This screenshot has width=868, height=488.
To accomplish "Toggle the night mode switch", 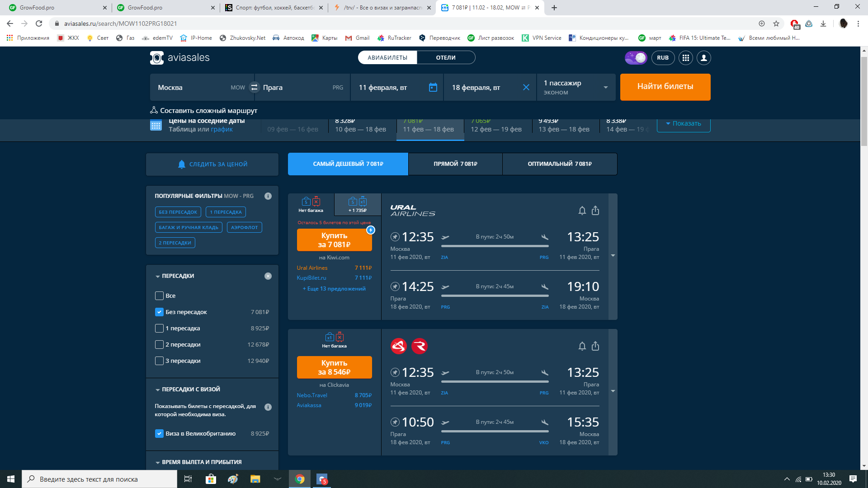I will pos(636,58).
